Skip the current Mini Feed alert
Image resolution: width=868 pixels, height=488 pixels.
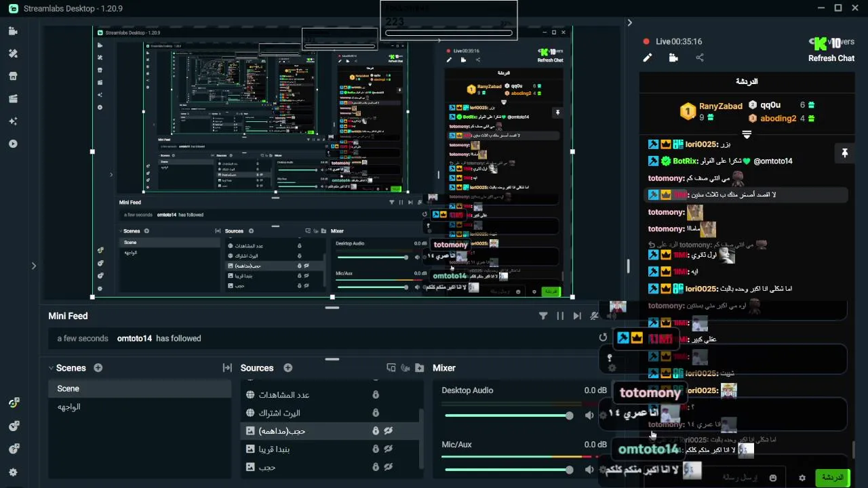[x=577, y=316]
